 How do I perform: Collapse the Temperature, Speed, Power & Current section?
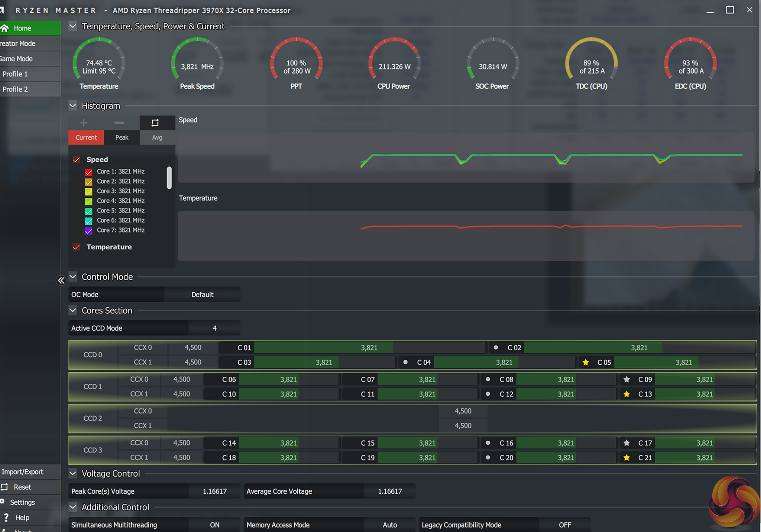[x=73, y=26]
